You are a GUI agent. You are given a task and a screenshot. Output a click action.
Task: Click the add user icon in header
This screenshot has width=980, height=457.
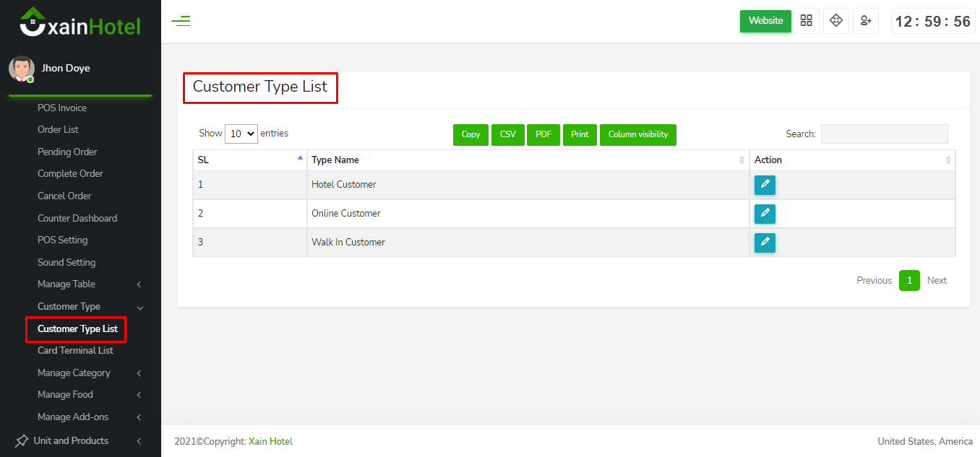pyautogui.click(x=865, y=21)
